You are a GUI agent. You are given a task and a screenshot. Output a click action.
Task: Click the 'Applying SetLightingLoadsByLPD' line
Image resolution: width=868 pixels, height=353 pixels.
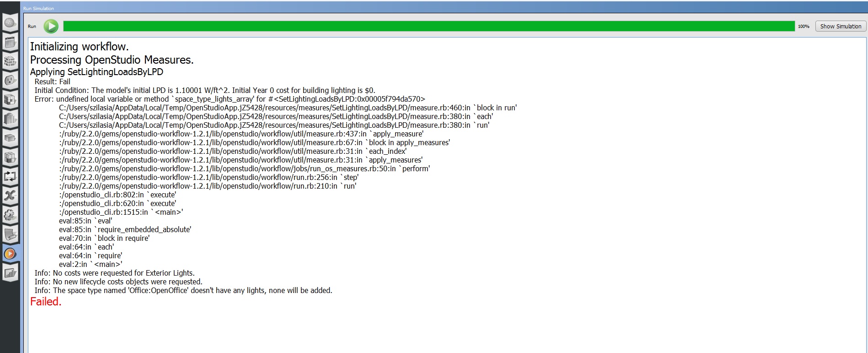click(x=96, y=72)
